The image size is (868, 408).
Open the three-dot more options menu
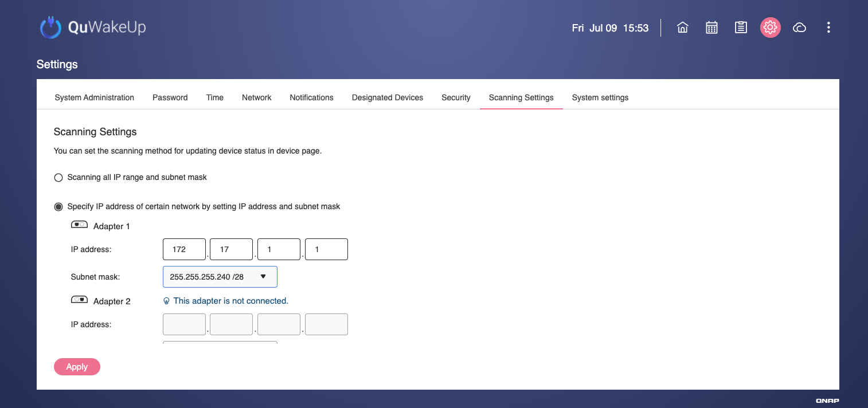pos(828,28)
